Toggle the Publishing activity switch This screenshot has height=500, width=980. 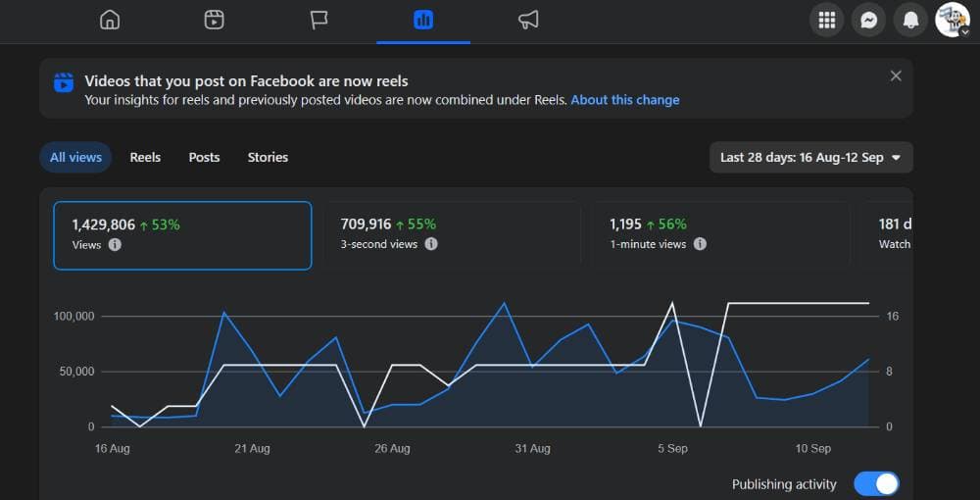[876, 484]
